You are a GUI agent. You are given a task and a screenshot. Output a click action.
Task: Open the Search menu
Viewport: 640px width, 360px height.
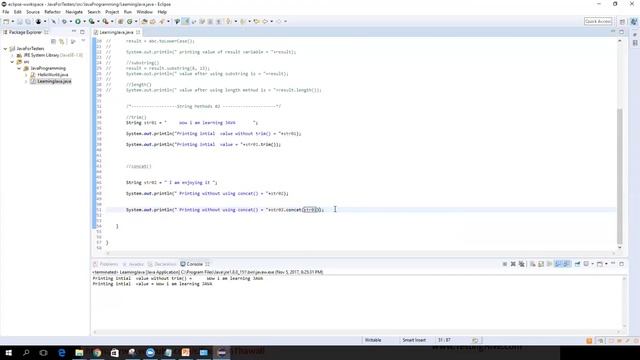point(94,12)
